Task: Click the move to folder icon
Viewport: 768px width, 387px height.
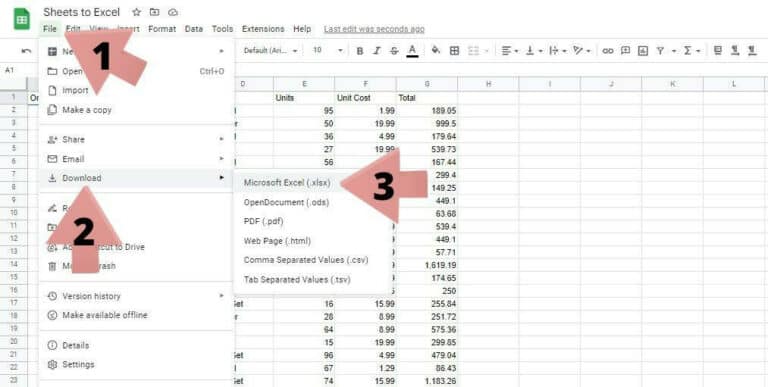Action: tap(154, 12)
